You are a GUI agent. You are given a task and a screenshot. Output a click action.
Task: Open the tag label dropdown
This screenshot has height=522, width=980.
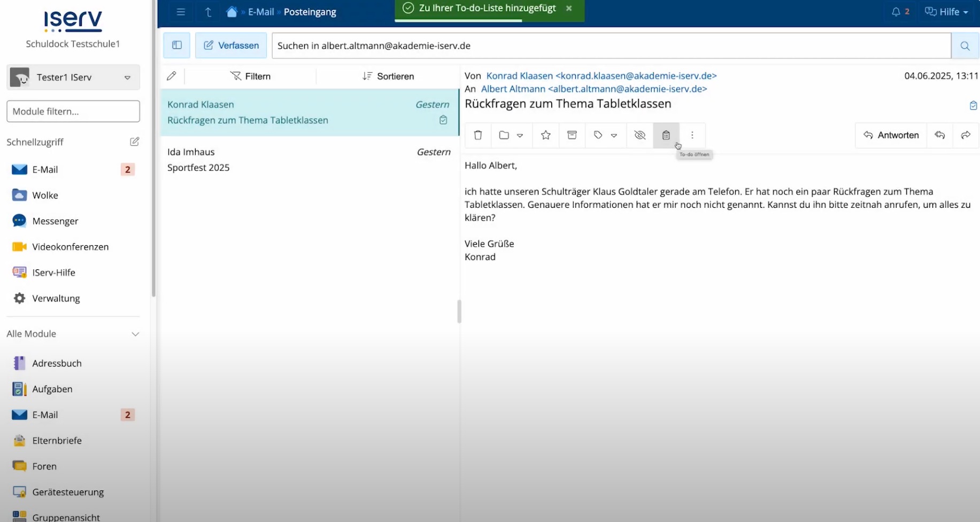pyautogui.click(x=614, y=135)
